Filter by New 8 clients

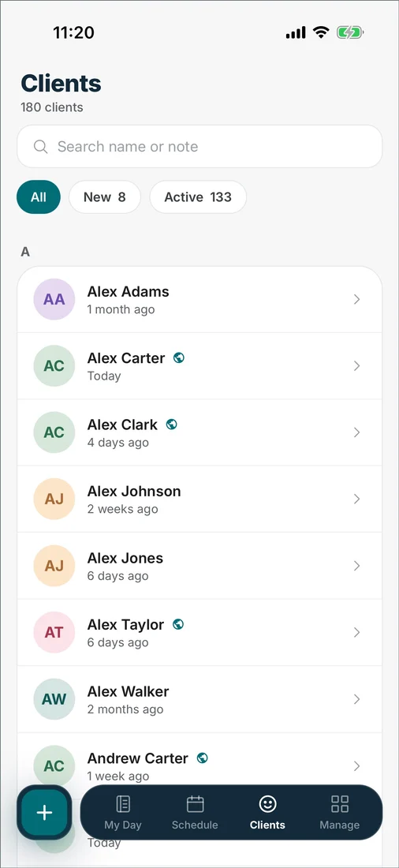[105, 197]
